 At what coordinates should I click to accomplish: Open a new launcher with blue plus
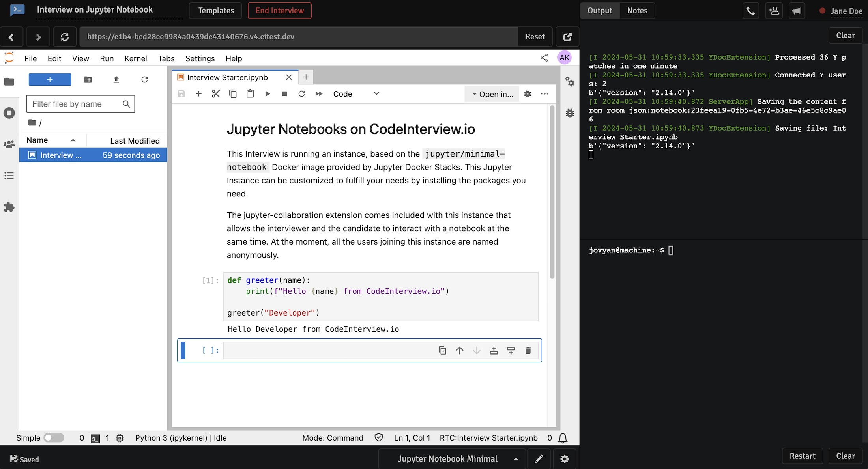click(x=50, y=80)
